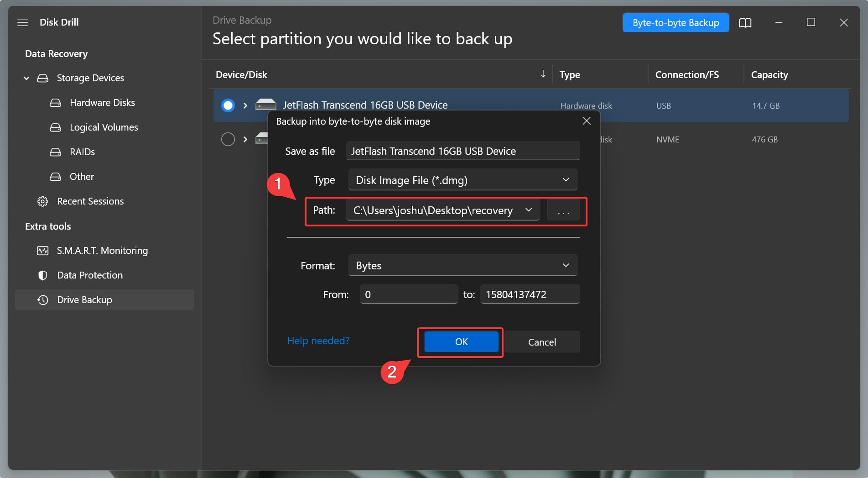Open the hamburger menu beside Disk Drill

[x=22, y=22]
